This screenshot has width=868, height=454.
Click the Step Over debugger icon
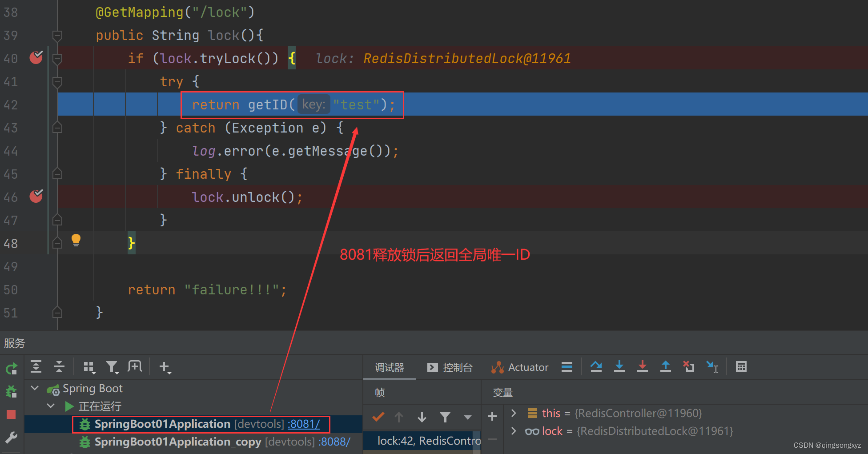[596, 367]
